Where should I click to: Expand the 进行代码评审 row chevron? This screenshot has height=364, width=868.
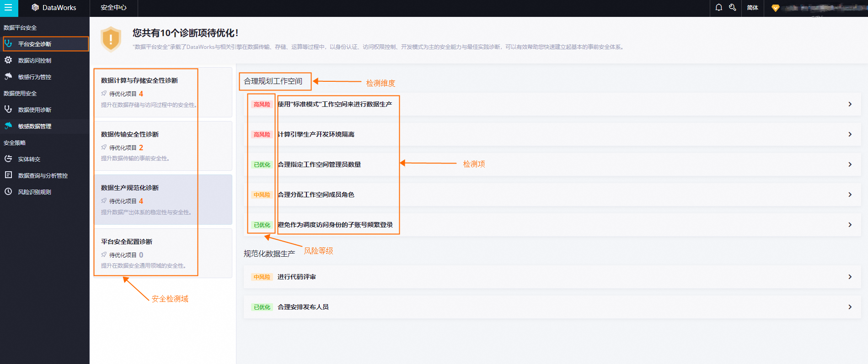850,277
